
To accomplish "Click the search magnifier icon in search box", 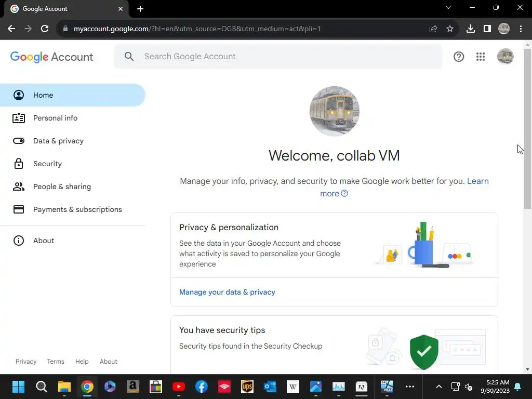I will point(129,56).
